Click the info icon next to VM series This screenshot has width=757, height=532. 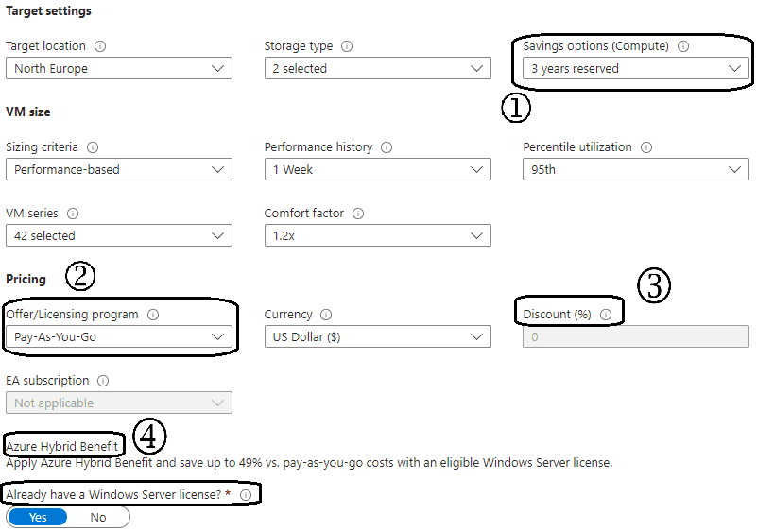[x=73, y=214]
